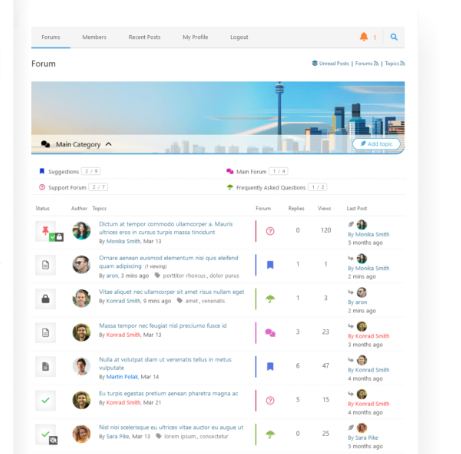This screenshot has width=461, height=454.
Task: Click Sara Pike's author avatar
Action: click(x=81, y=434)
